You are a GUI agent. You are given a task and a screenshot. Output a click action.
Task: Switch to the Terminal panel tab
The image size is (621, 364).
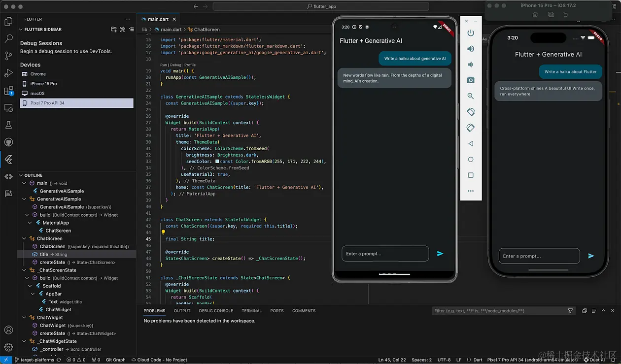251,311
